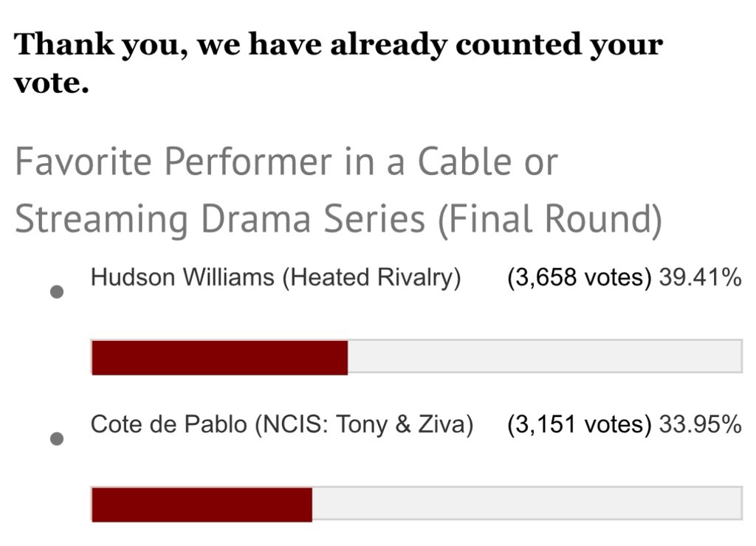
Task: Click the 39.41% percentage
Action: coord(700,277)
